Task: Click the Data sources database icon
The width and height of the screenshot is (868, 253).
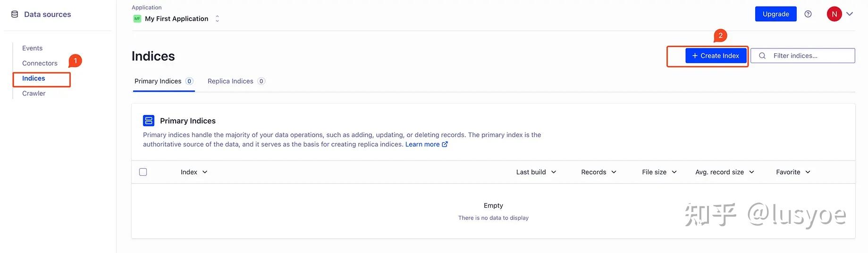Action: pos(15,15)
